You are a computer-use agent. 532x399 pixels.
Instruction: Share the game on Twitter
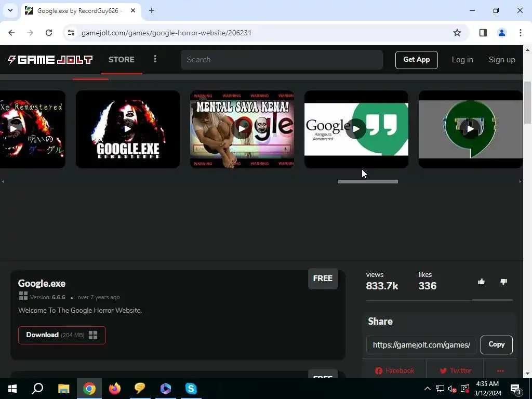(455, 370)
